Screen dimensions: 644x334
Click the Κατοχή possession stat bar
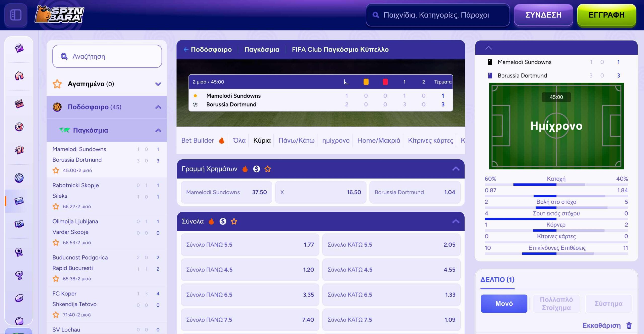(x=556, y=184)
